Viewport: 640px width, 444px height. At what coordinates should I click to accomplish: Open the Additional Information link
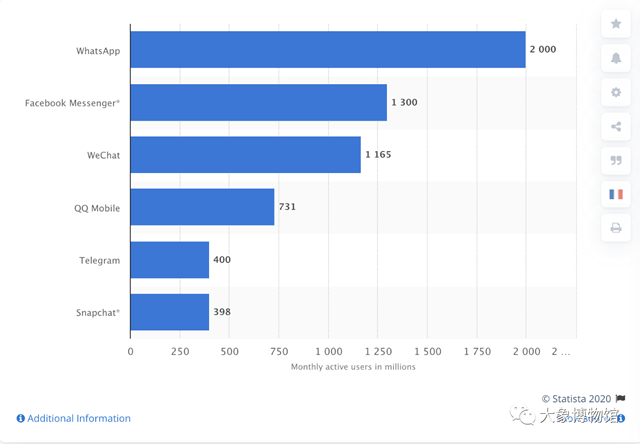click(78, 418)
